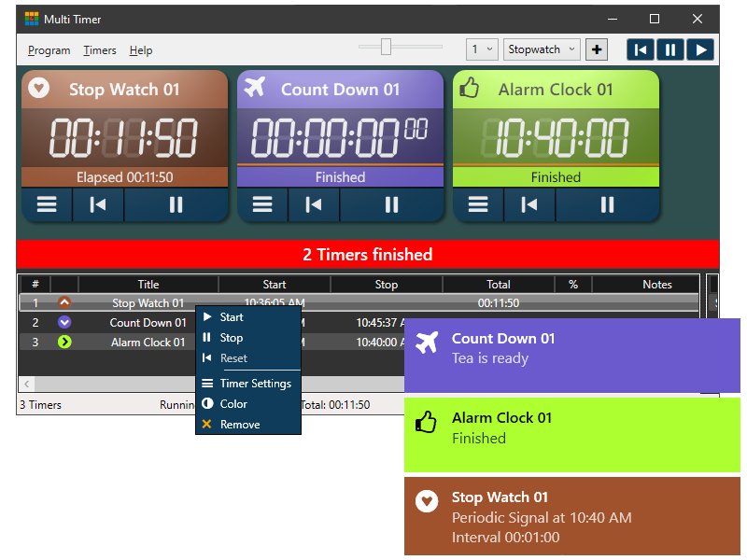The width and height of the screenshot is (747, 560).
Task: Pause the Alarm Clock 01 timer
Action: pos(607,205)
